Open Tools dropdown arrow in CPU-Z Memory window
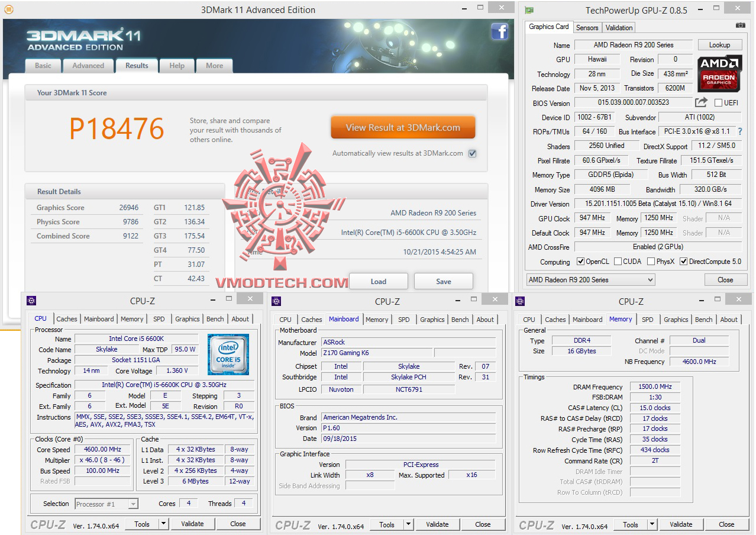756x535 pixels. click(651, 524)
